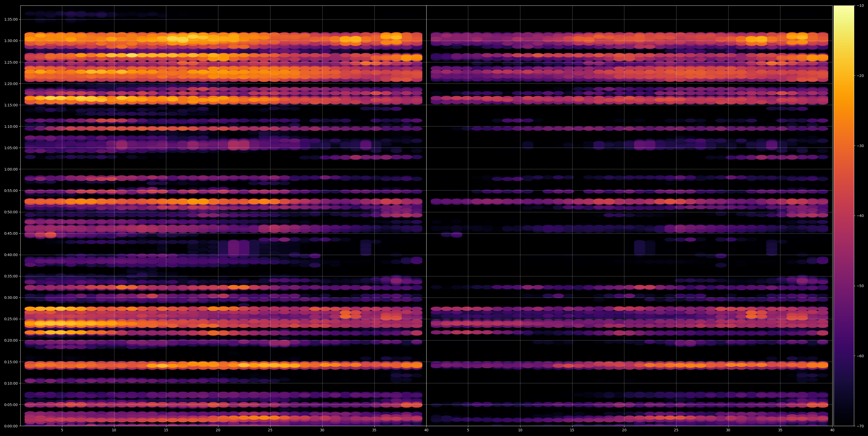Click the −10 colorbar tick label

pos(860,5)
